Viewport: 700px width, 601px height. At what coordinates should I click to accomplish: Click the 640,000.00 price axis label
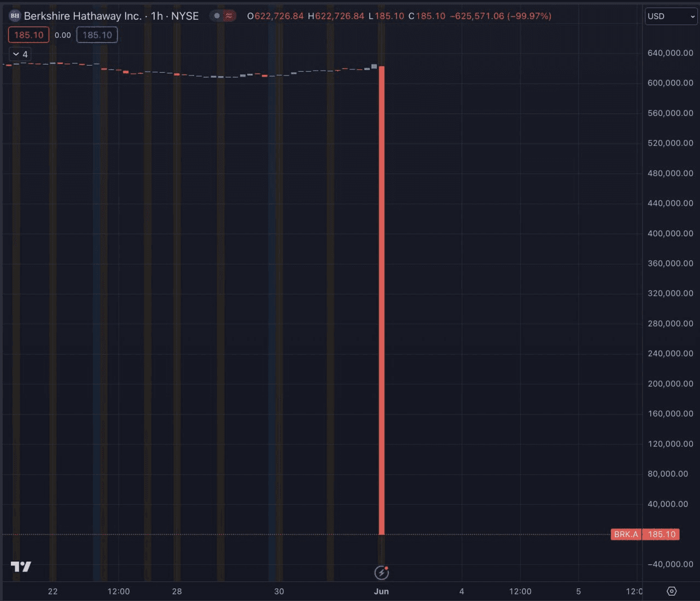click(x=670, y=53)
